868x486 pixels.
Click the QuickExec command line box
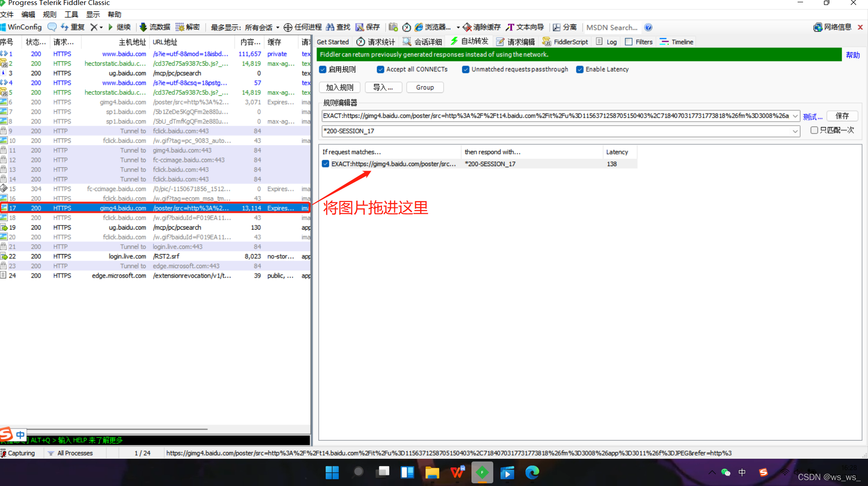155,440
